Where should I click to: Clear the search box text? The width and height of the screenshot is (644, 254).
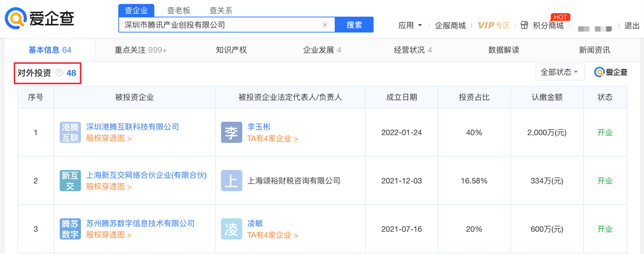coord(325,25)
